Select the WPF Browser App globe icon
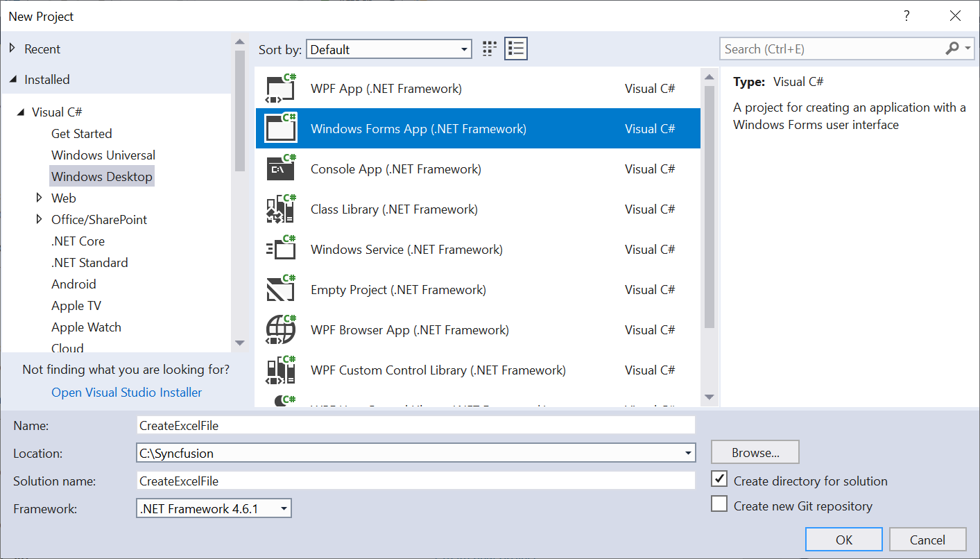980x559 pixels. pyautogui.click(x=281, y=330)
